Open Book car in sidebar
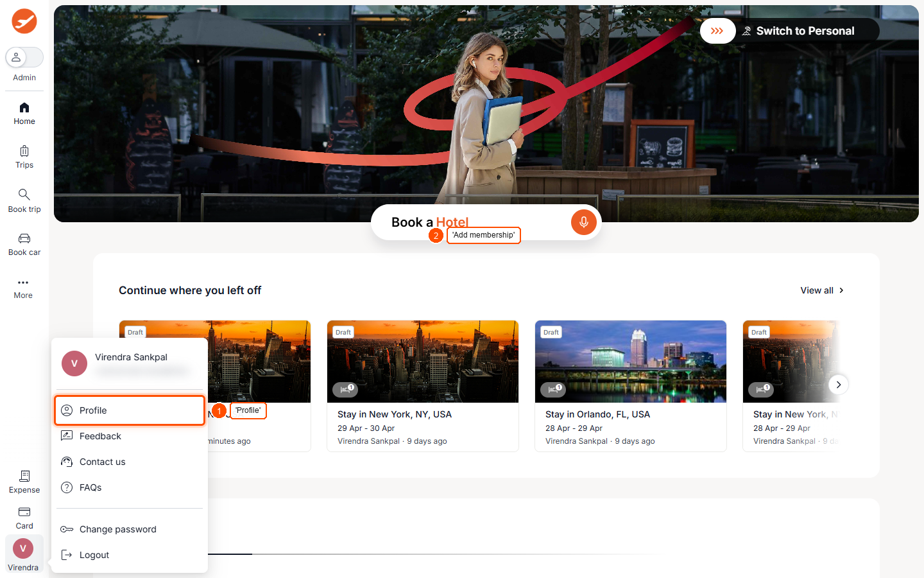The height and width of the screenshot is (578, 924). [24, 245]
